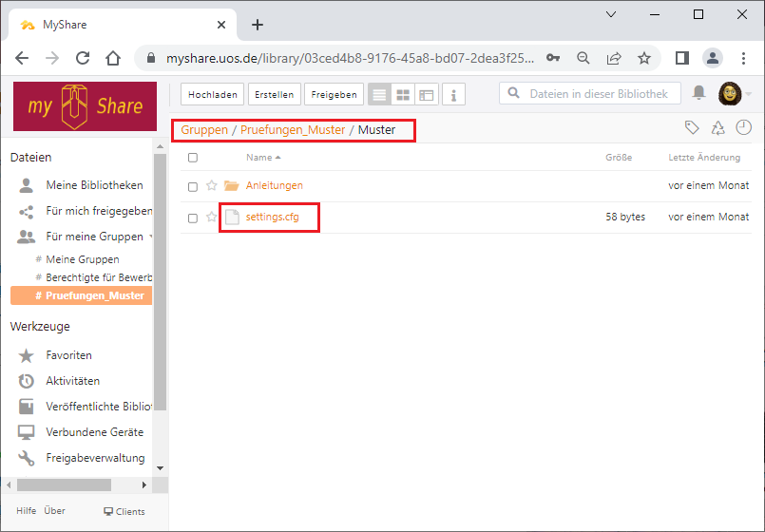Open user avatar dropdown menu

(735, 93)
